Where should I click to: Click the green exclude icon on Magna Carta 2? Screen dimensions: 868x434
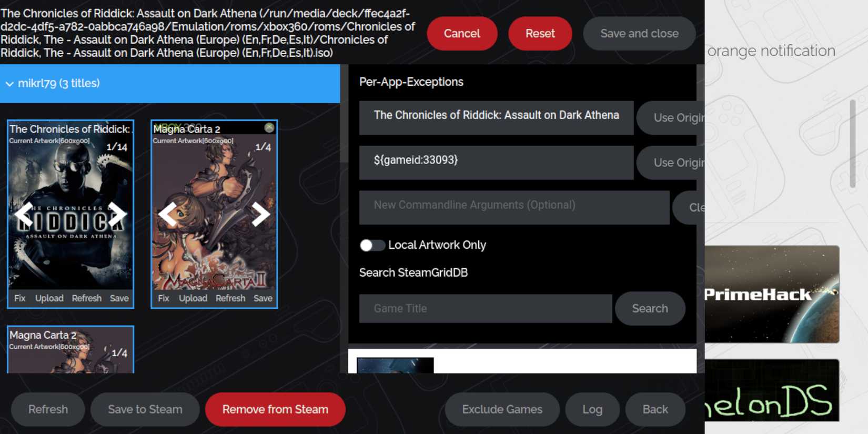click(269, 128)
